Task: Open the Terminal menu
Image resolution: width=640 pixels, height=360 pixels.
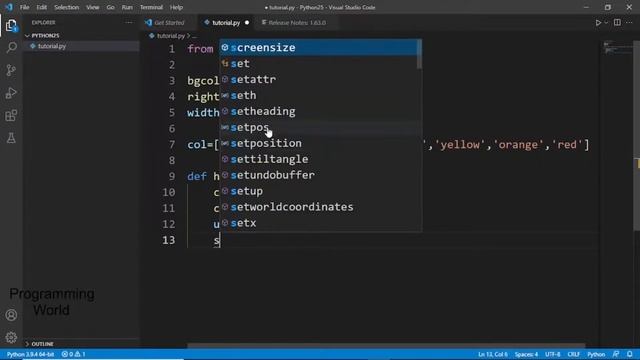Action: coord(151,7)
